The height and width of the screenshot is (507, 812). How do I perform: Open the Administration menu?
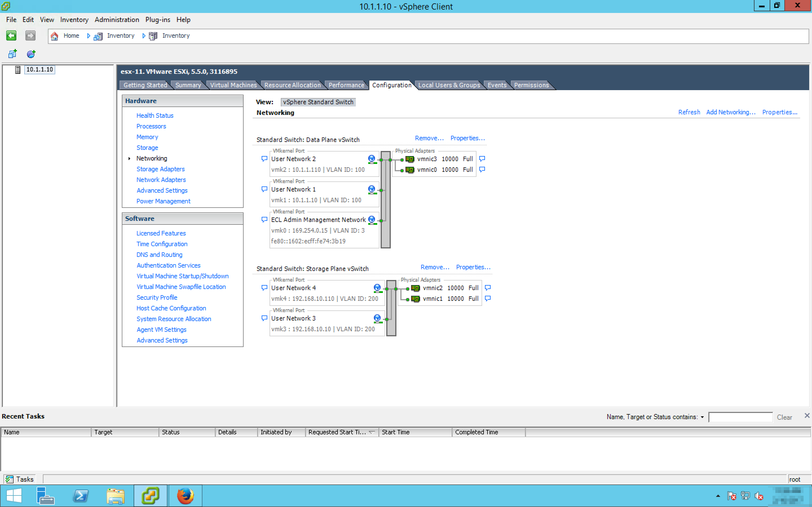coord(116,19)
